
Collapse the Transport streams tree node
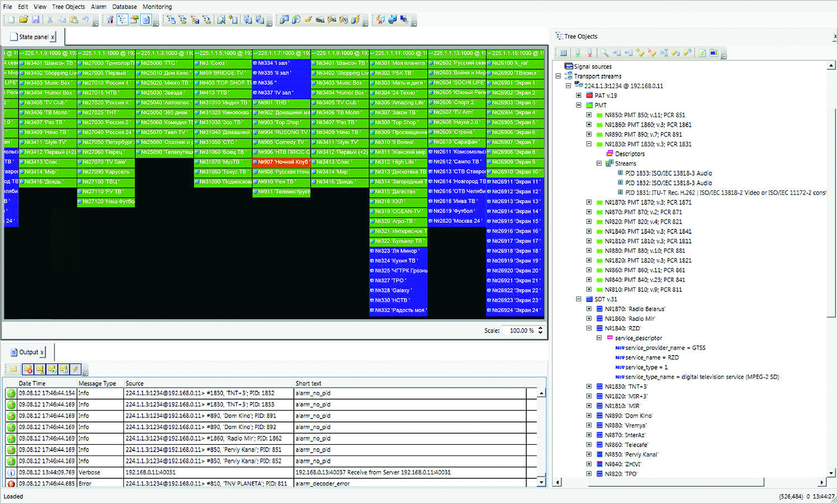point(558,76)
